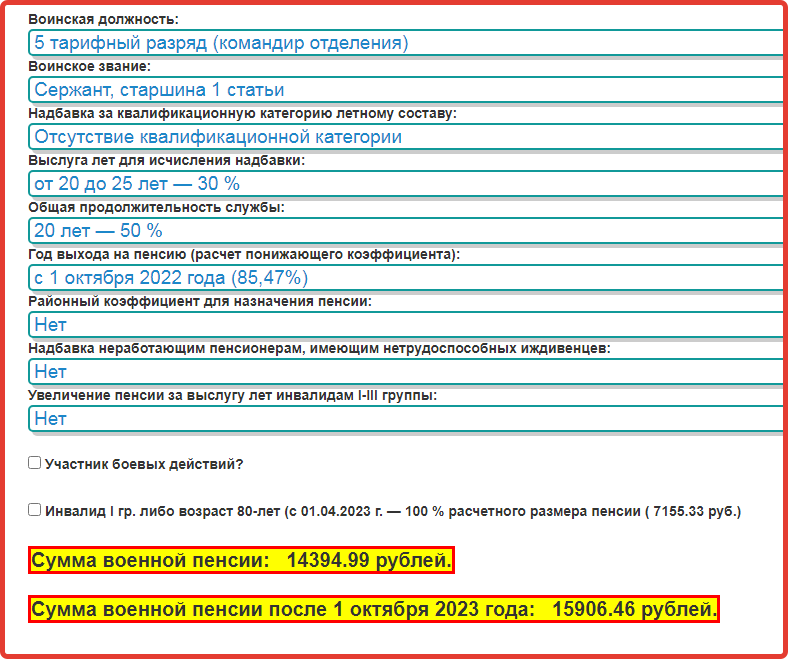This screenshot has height=659, width=788.
Task: Click the Год выхода на пенсию label
Action: (x=244, y=254)
